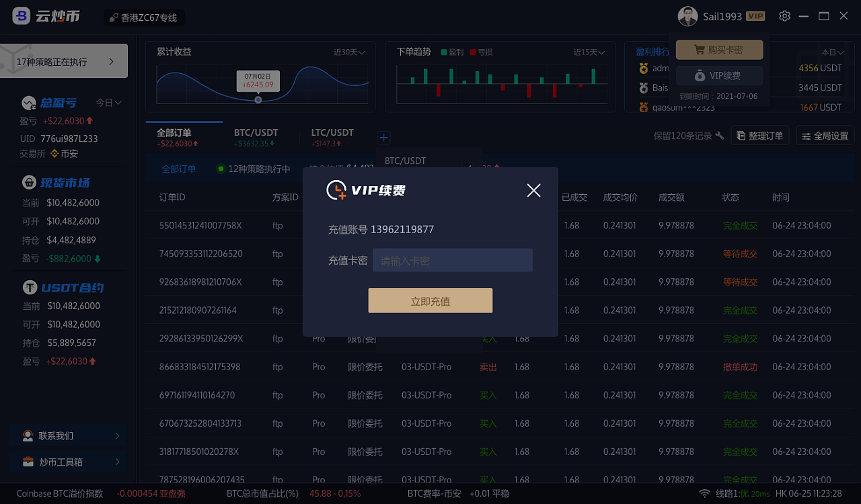Click the 充值卡密 input field
The width and height of the screenshot is (861, 504).
[453, 260]
